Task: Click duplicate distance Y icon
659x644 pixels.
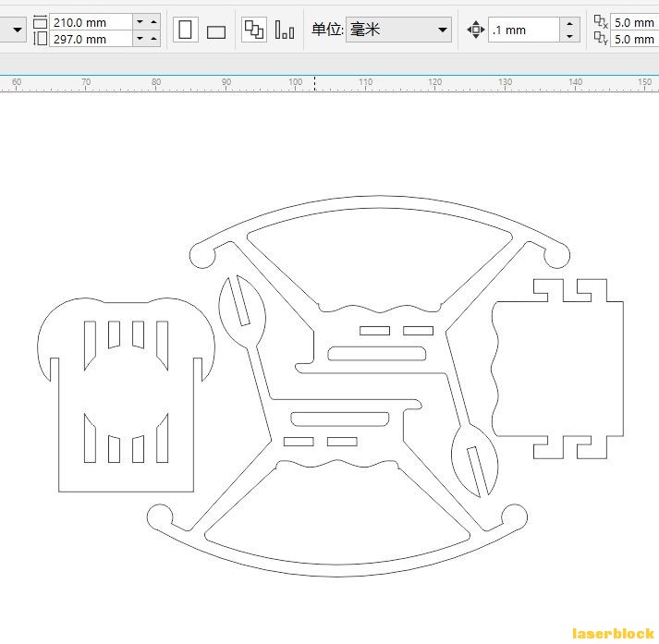Action: tap(601, 39)
